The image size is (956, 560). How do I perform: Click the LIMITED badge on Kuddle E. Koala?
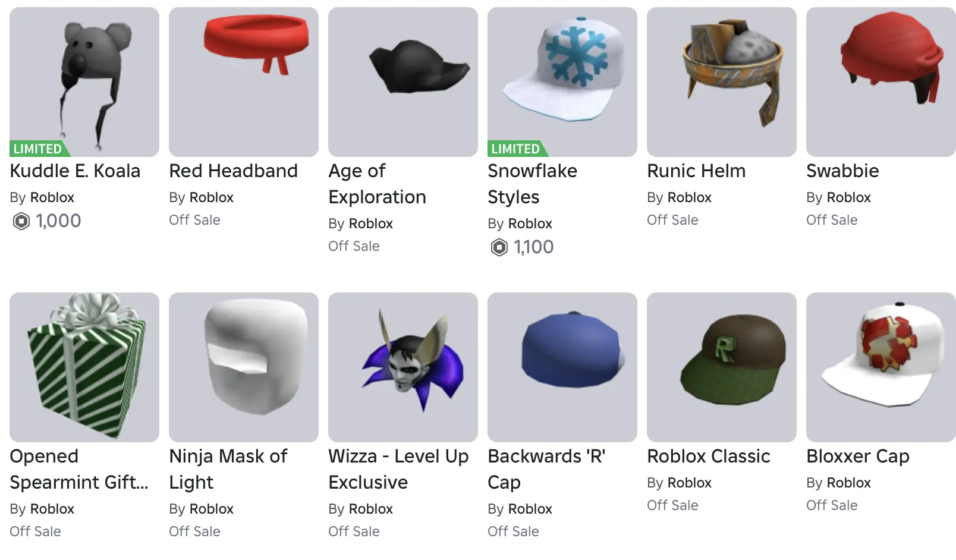(x=39, y=149)
